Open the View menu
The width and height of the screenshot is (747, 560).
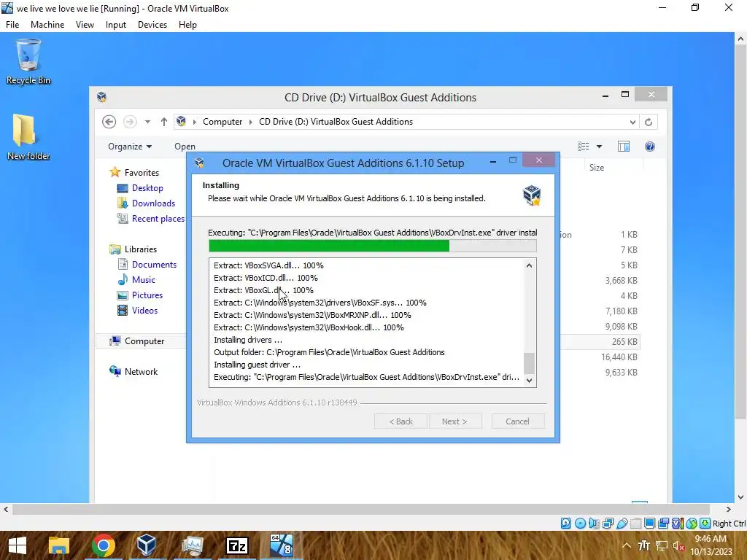coord(85,25)
